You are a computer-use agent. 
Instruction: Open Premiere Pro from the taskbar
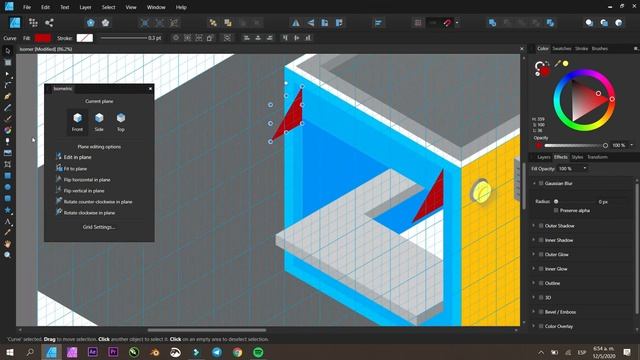pos(113,352)
